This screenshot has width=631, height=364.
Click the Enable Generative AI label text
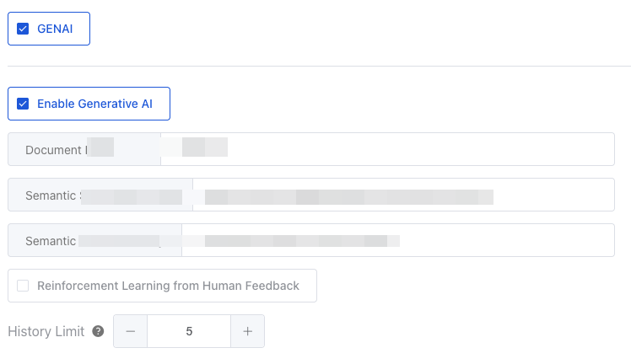pos(94,104)
